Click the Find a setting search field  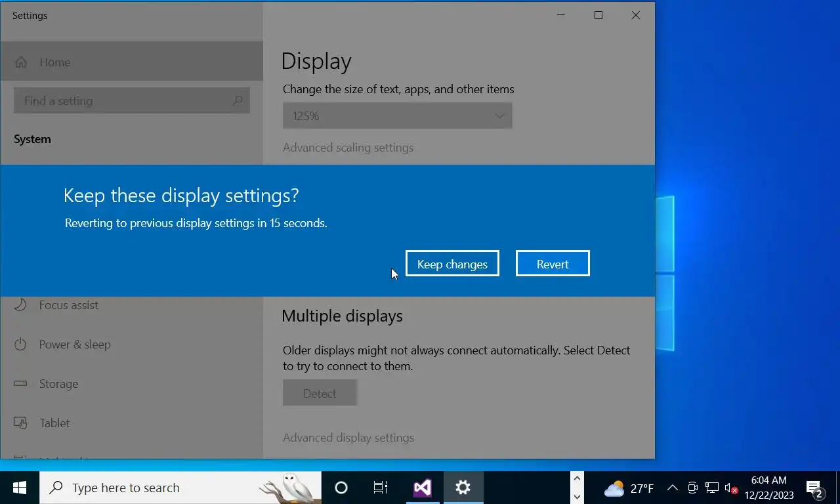tap(131, 100)
